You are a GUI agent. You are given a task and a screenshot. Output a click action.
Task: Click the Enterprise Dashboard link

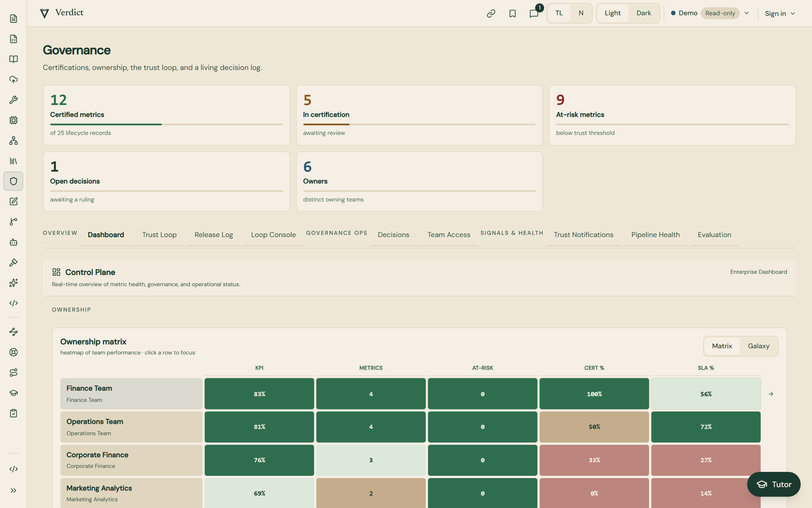point(758,272)
